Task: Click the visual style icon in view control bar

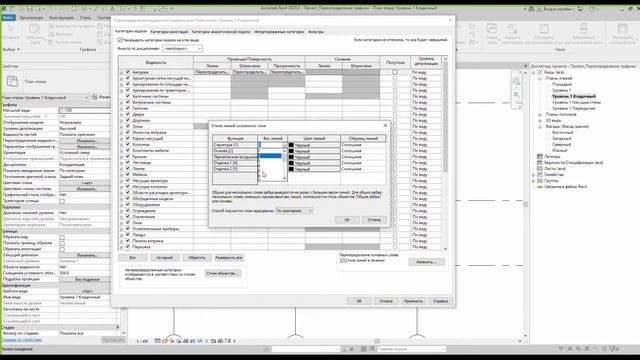Action: click(x=164, y=341)
